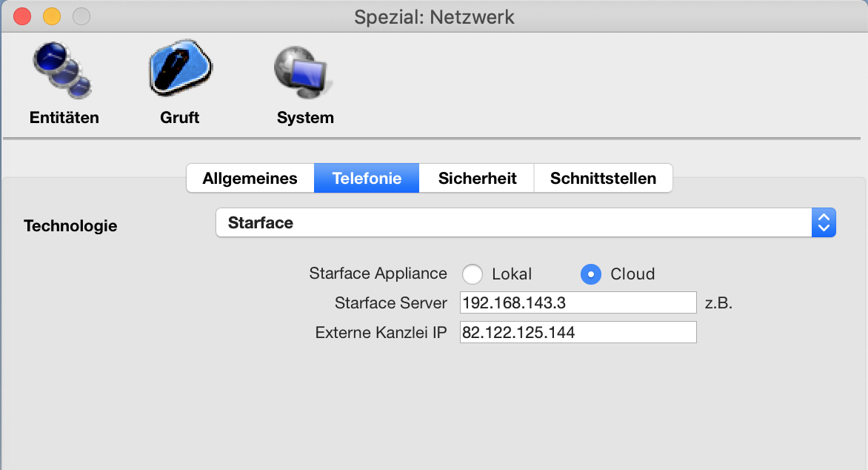The image size is (868, 470).
Task: Close the Spezial: Netzwerk window
Action: pos(22,16)
